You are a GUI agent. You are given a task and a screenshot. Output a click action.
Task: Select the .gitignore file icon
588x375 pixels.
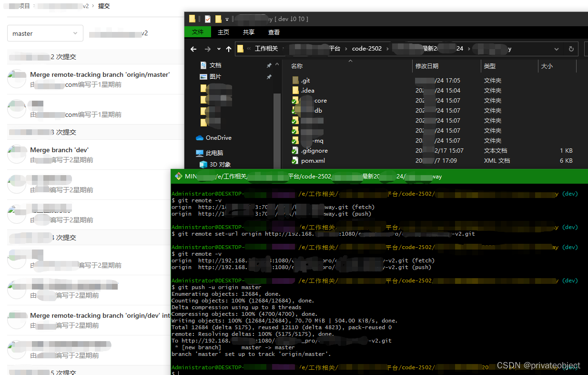click(295, 150)
